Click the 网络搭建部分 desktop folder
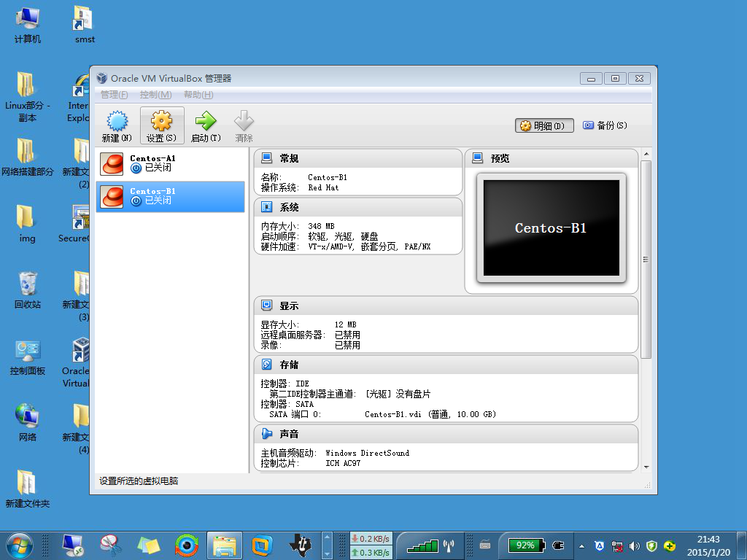 27,157
